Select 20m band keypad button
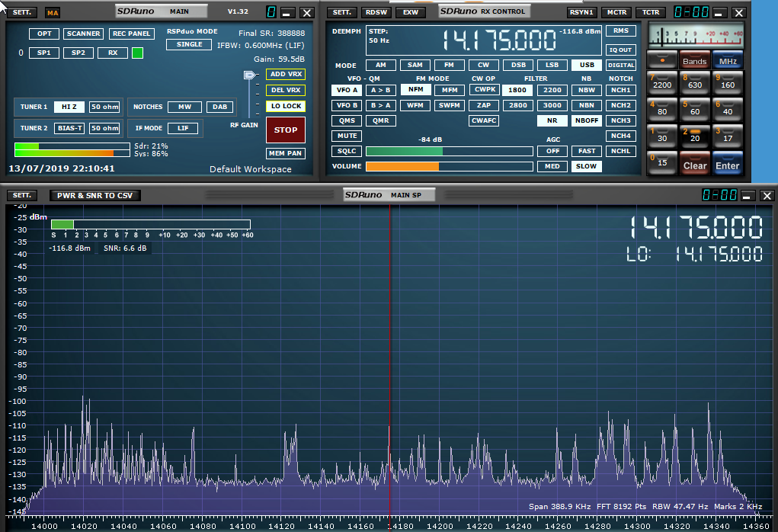 click(x=695, y=136)
